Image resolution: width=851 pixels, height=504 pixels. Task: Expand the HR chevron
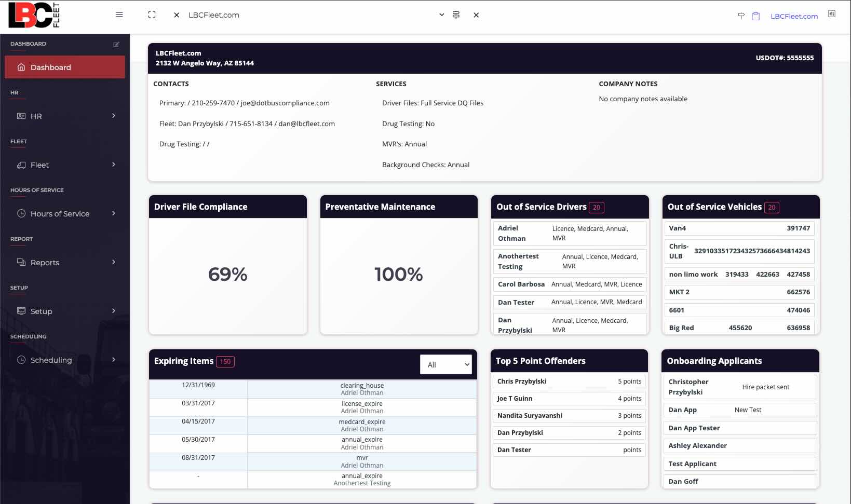click(x=114, y=115)
